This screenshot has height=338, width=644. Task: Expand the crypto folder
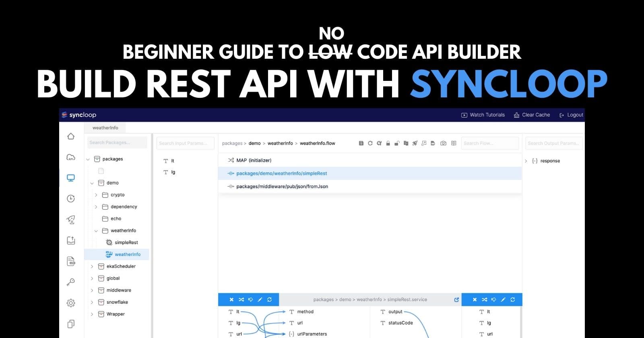pyautogui.click(x=96, y=195)
